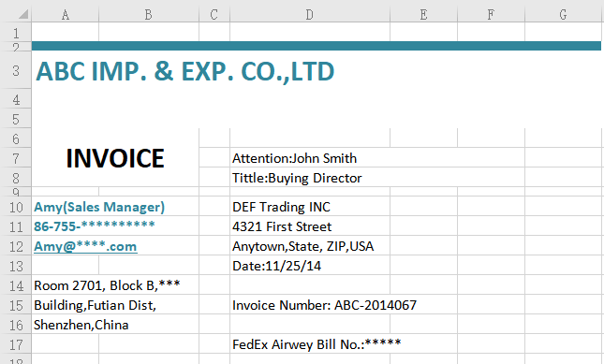Select row 3 header
Screen dimensions: 604x364
coord(16,71)
